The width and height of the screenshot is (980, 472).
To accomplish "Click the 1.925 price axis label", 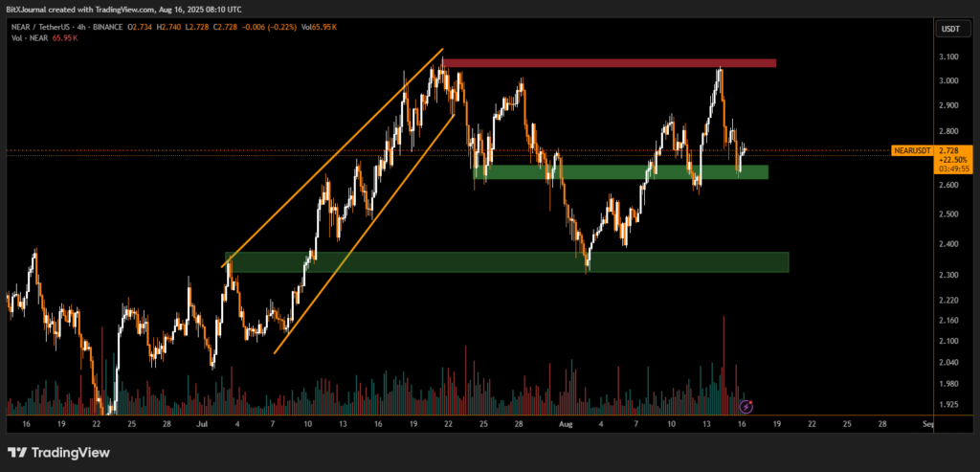I will (947, 405).
